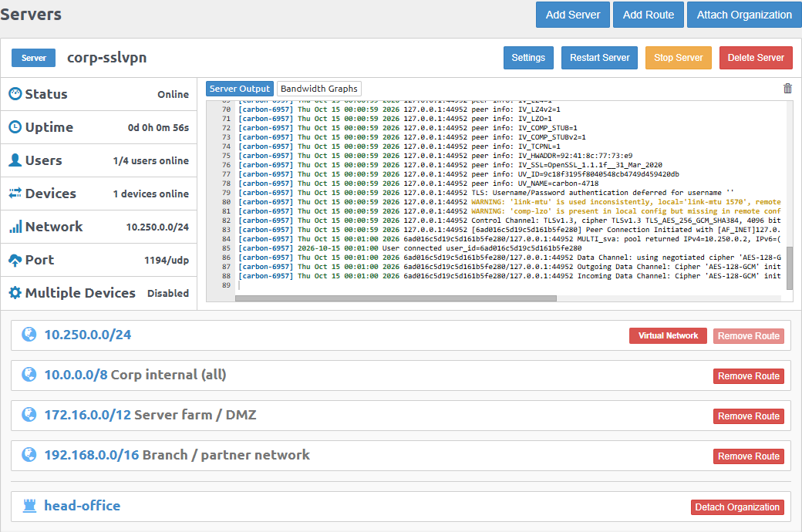
Task: Click the head-office organization tower icon
Action: pos(29,506)
